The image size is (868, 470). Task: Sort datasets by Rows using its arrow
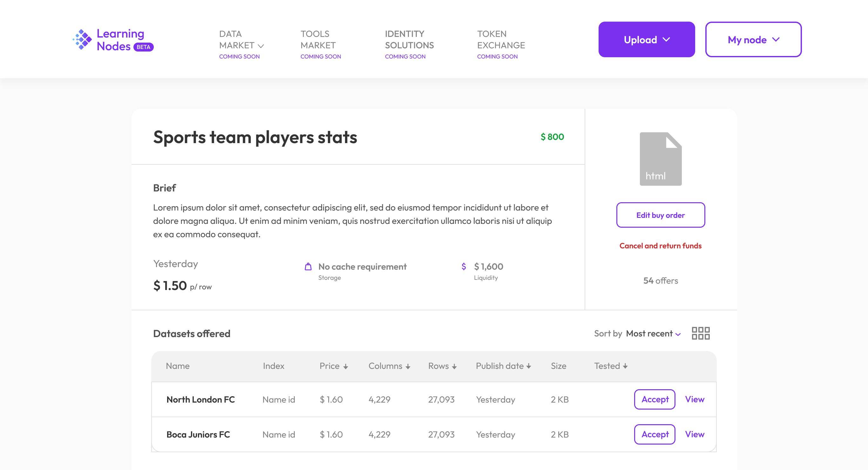click(x=455, y=366)
